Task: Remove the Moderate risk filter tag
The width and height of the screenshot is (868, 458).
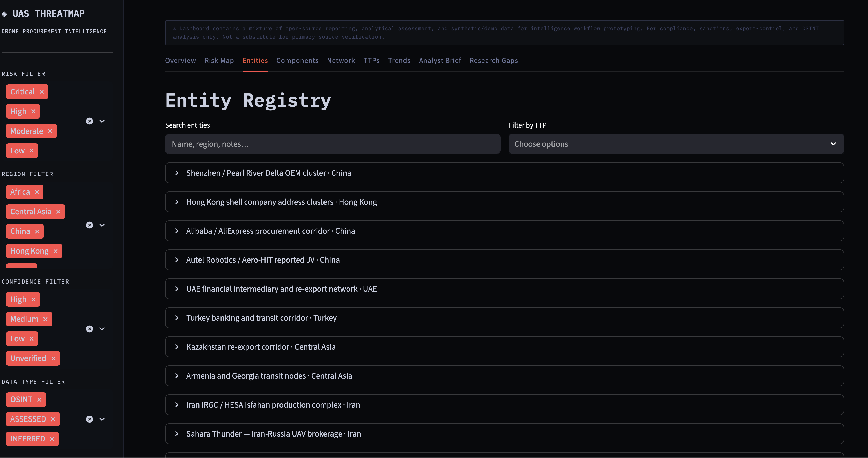Action: tap(50, 131)
